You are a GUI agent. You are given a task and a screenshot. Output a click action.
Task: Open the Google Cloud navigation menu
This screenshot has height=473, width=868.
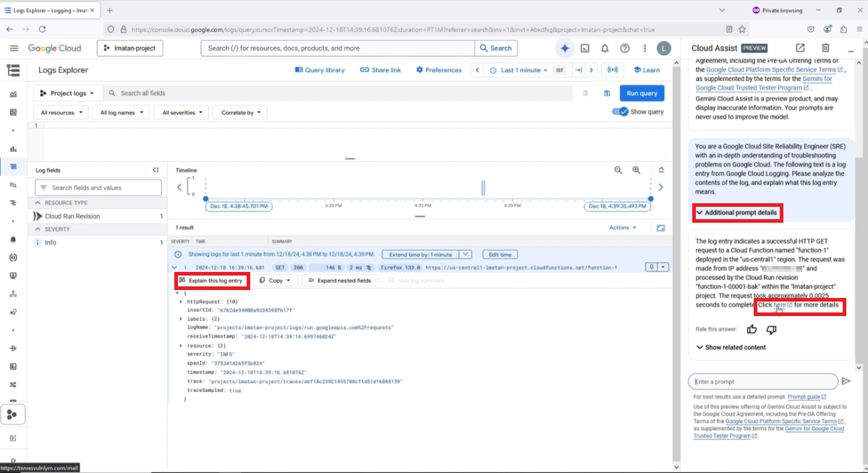[x=14, y=48]
